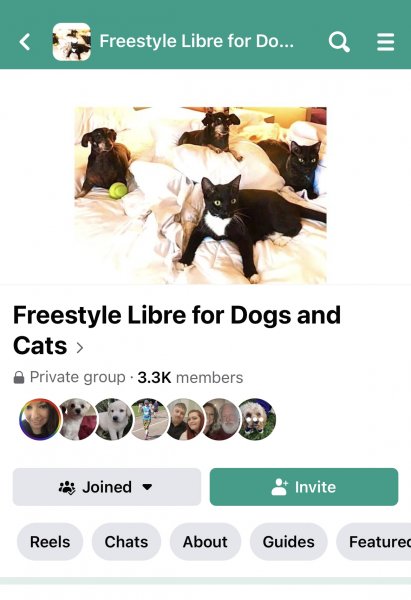Viewport: 411px width, 600px height.
Task: Tap the white puppy member avatar
Action: [114, 419]
